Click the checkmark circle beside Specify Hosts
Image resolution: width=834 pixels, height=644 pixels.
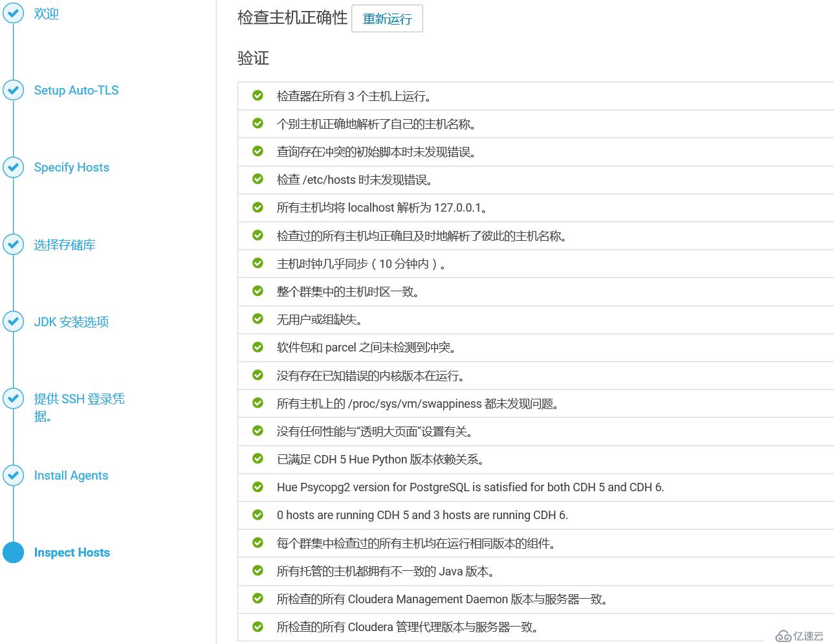point(13,167)
